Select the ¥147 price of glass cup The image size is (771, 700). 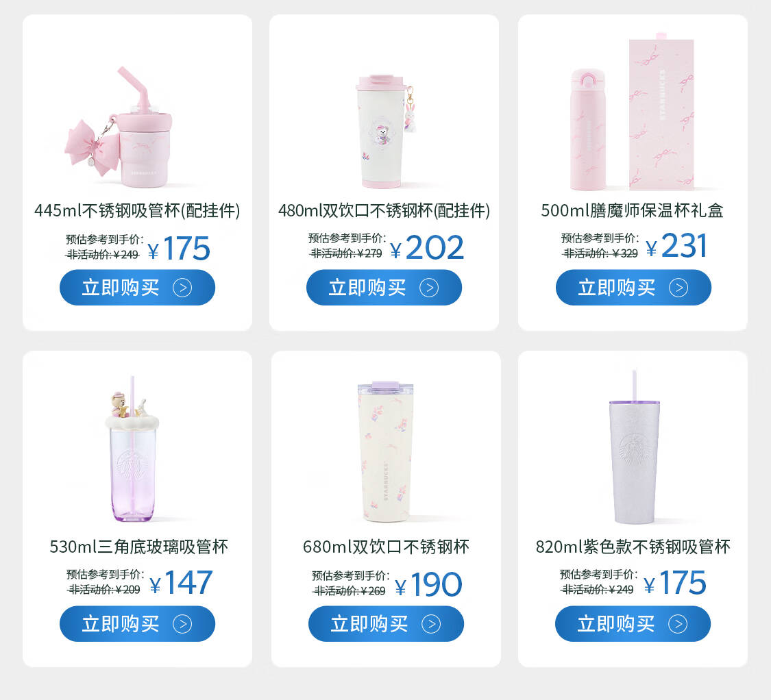tap(181, 583)
